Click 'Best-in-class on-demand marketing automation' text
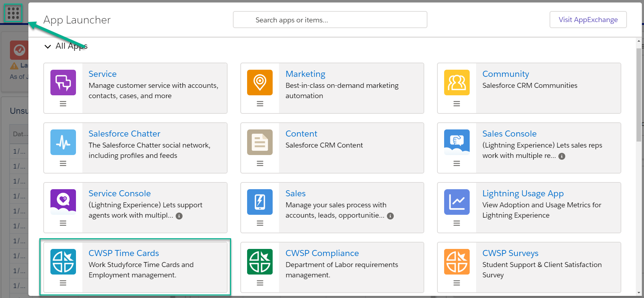 point(342,91)
